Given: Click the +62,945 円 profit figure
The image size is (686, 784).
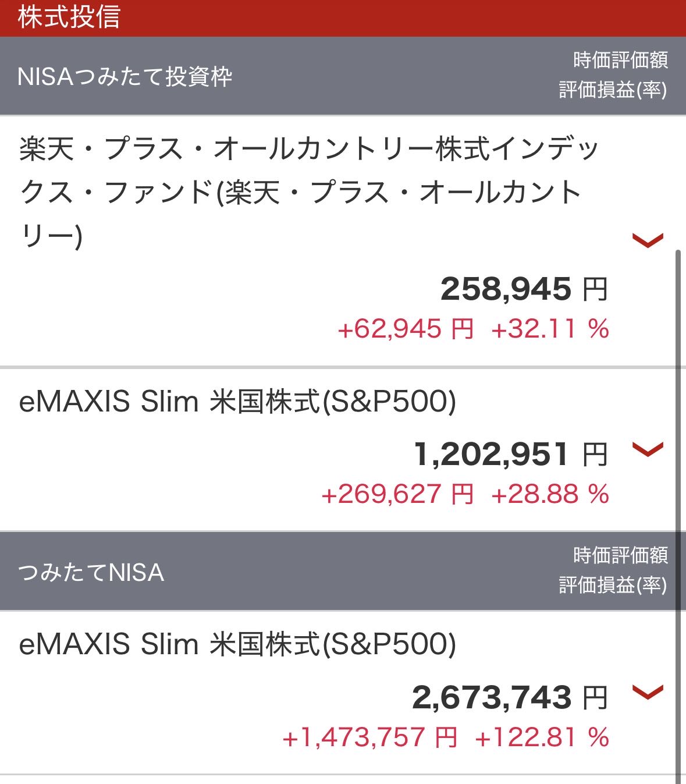Looking at the screenshot, I should (406, 329).
